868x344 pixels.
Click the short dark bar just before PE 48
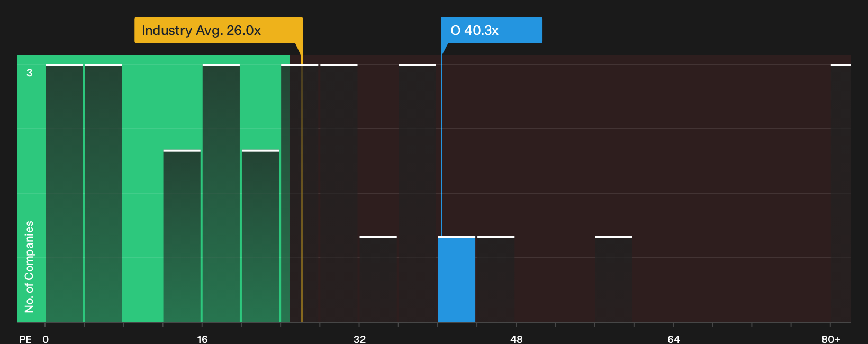point(496,279)
